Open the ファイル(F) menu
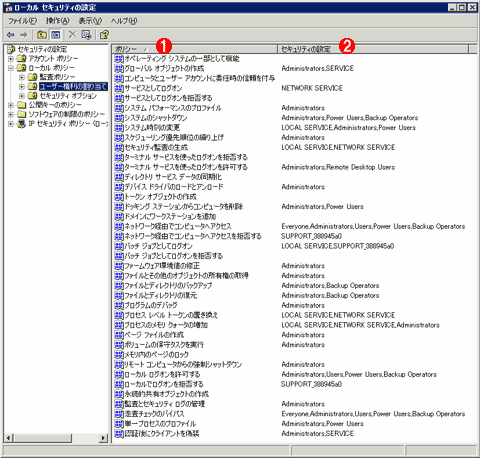The width and height of the screenshot is (480, 458). (22, 21)
